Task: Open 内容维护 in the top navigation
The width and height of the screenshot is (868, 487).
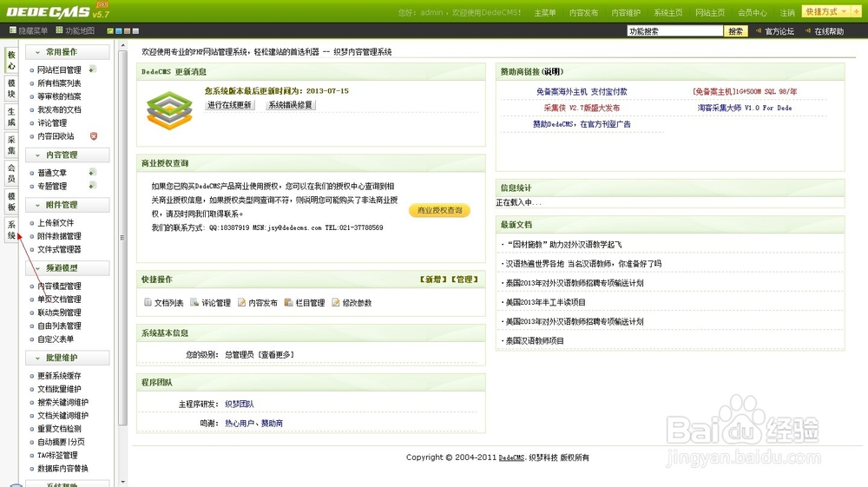Action: 626,13
